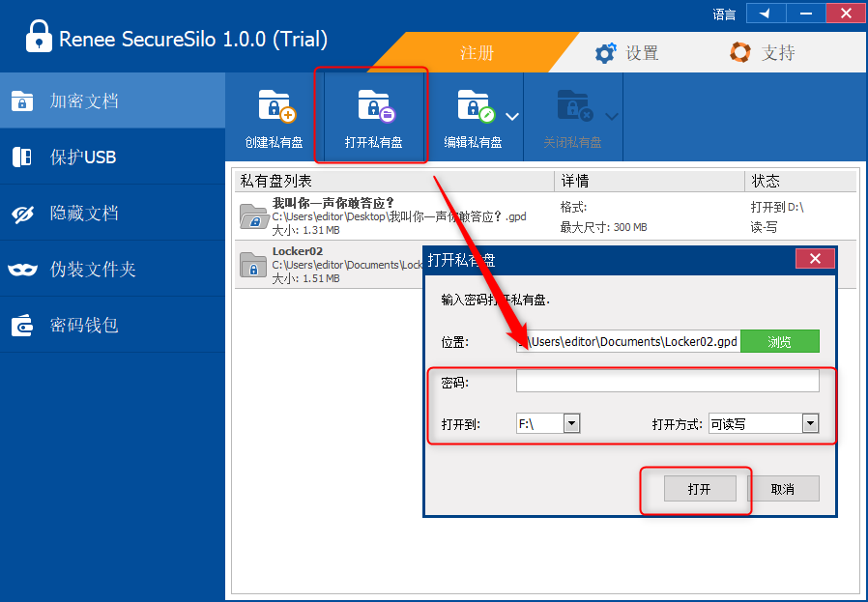
Task: Click the 私有盘列表 column header
Action: point(393,181)
